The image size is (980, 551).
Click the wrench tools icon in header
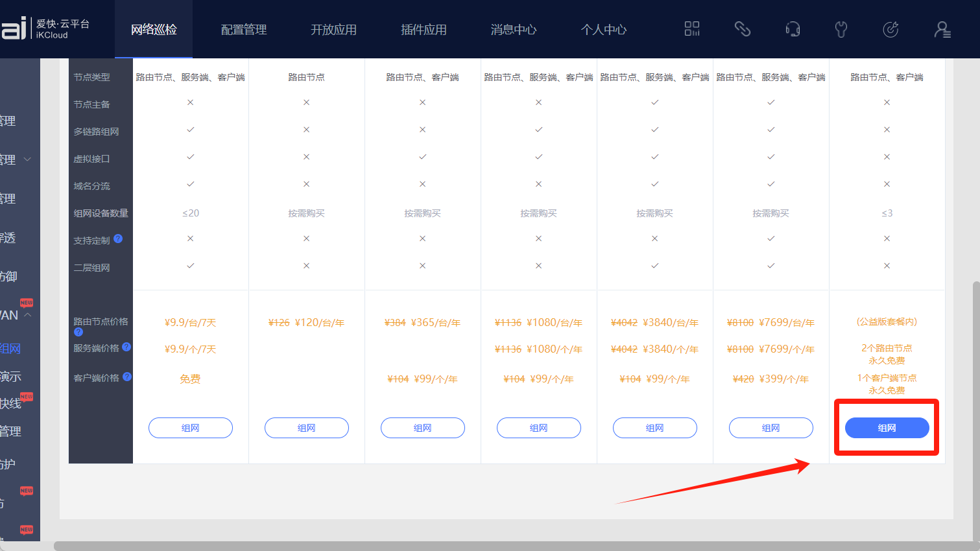click(x=841, y=29)
